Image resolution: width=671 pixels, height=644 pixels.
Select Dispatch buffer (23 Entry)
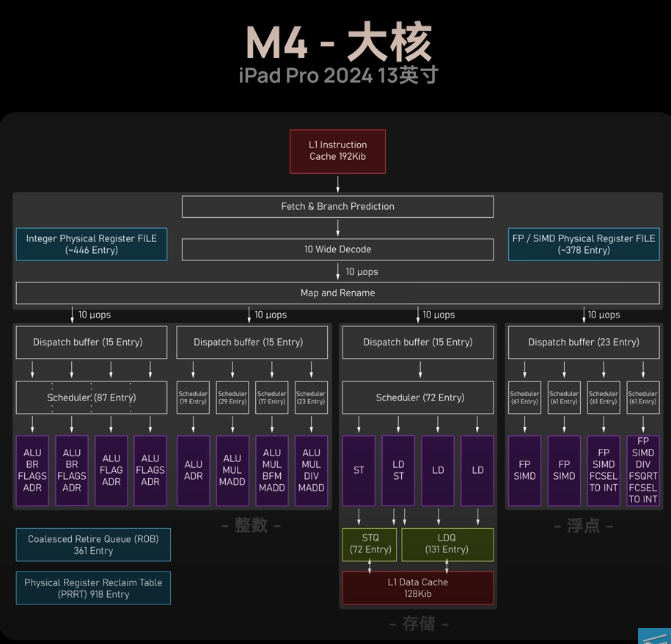[584, 343]
